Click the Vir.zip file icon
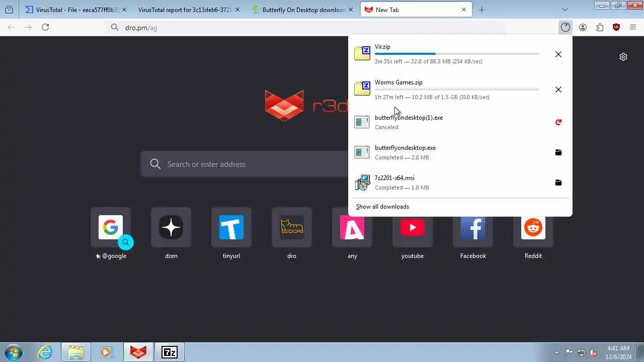Image resolution: width=644 pixels, height=362 pixels. [362, 53]
